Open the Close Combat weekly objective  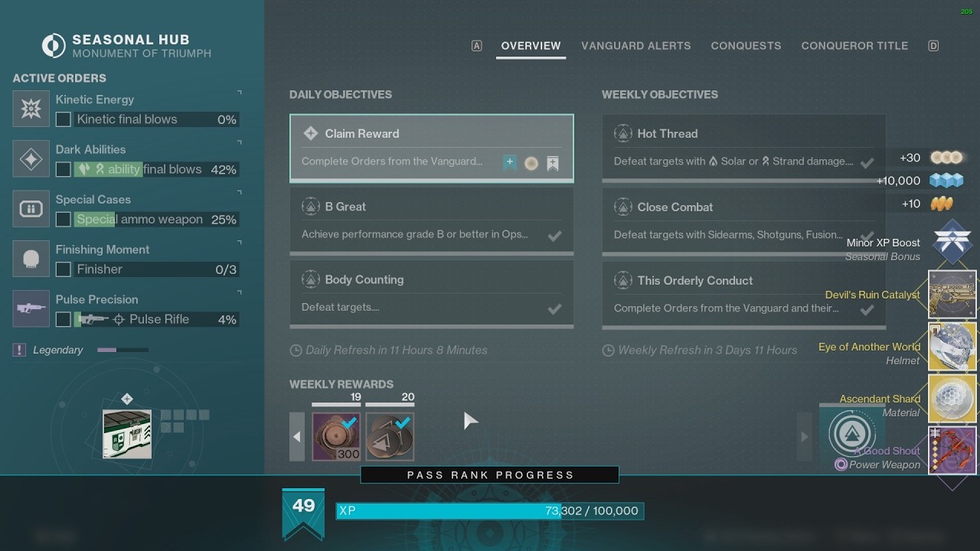coord(743,221)
